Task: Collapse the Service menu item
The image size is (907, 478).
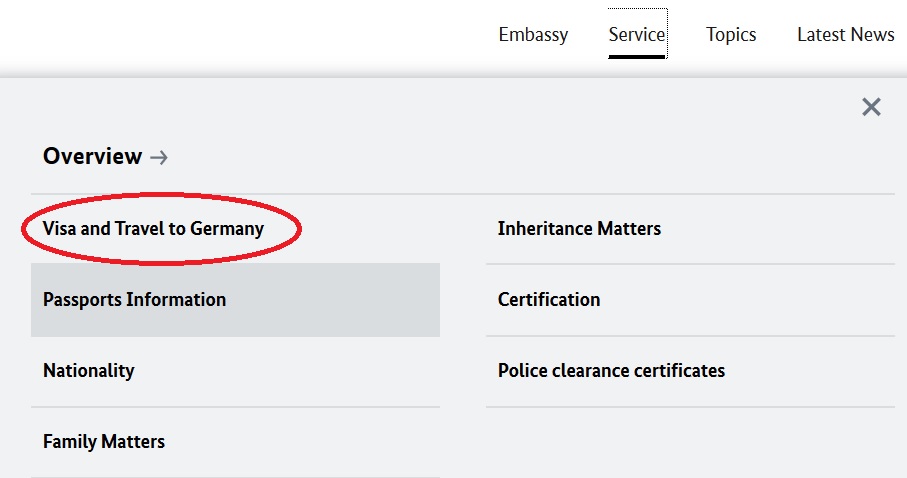Action: 636,35
